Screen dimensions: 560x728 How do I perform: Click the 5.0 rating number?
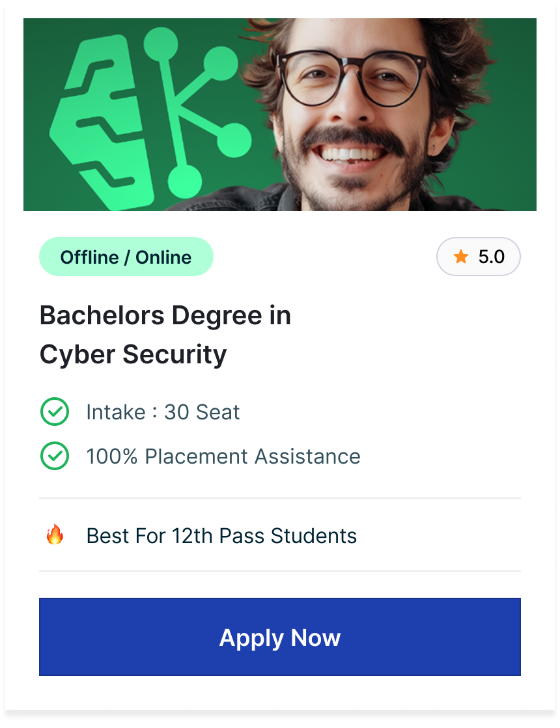[492, 257]
